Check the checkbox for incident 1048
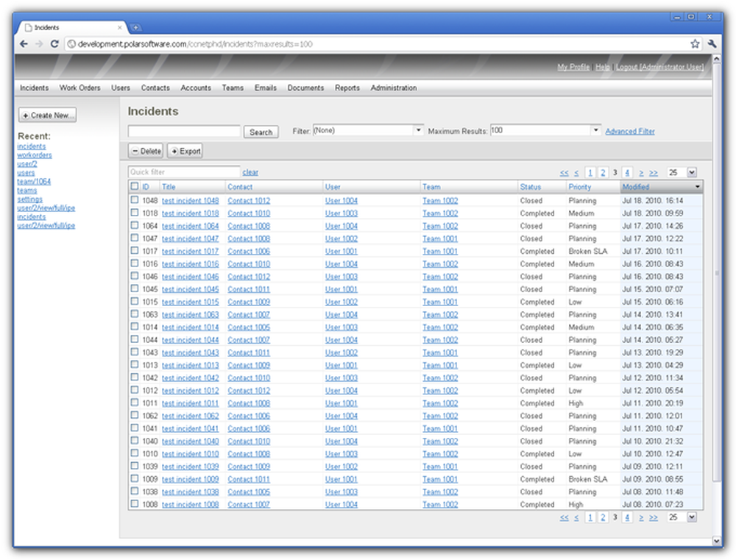 (x=135, y=200)
